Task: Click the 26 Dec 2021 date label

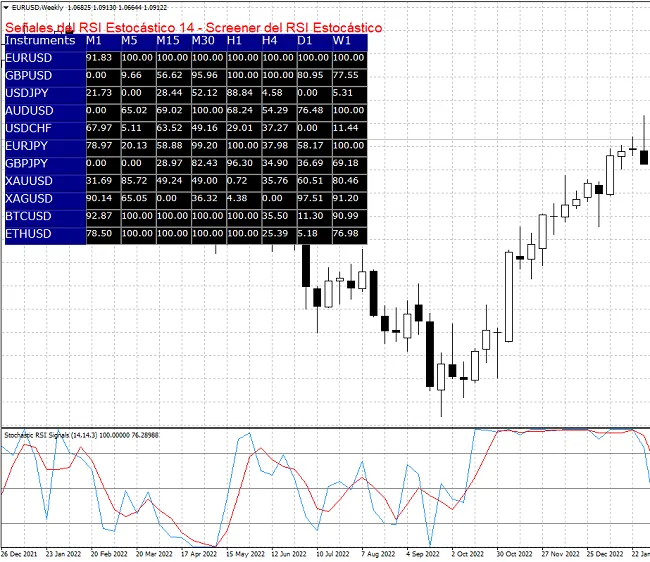Action: tap(19, 554)
